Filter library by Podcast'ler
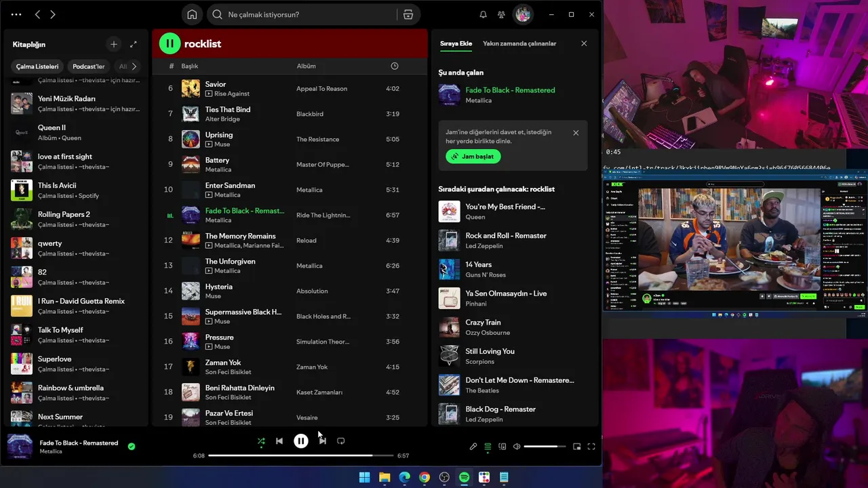 point(89,66)
